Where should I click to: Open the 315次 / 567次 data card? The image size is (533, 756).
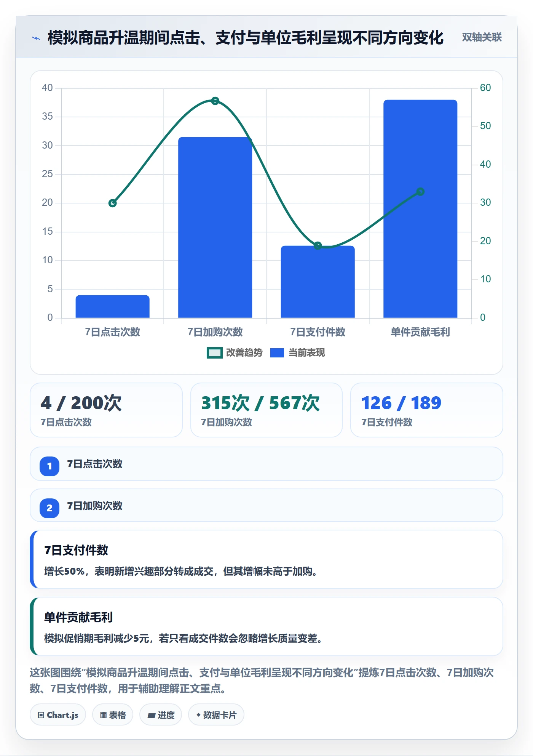pos(266,410)
